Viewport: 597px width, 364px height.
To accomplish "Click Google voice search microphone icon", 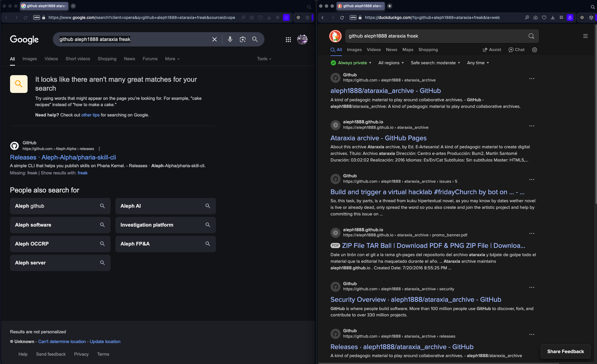I will pyautogui.click(x=230, y=39).
